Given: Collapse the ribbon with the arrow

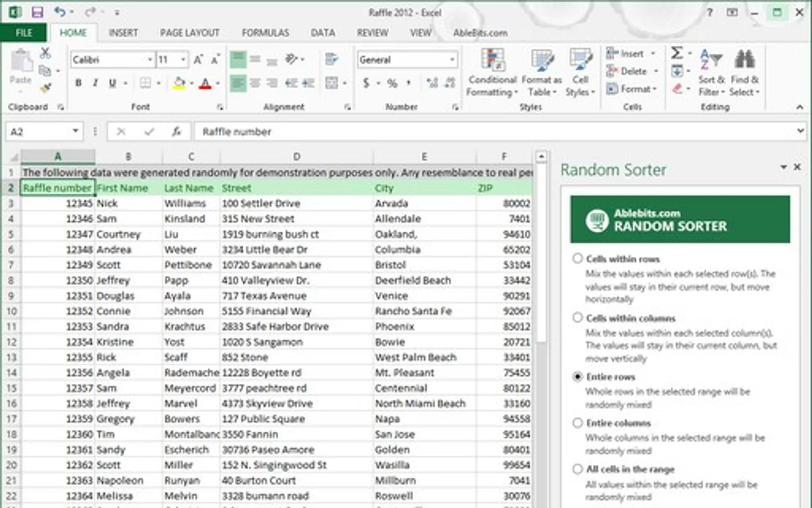Looking at the screenshot, I should click(800, 107).
